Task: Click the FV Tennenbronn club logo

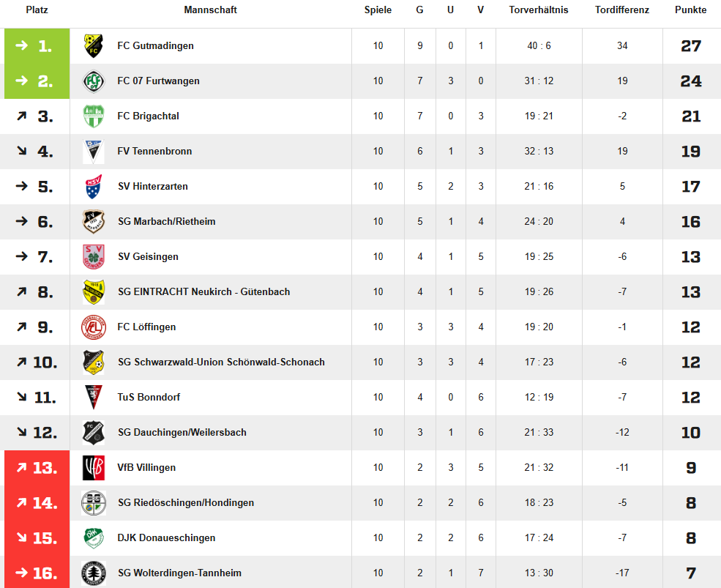Action: pos(93,152)
